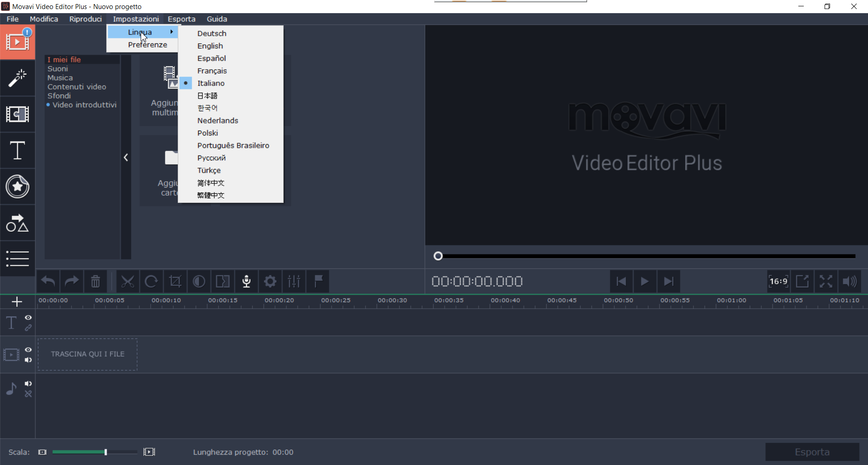Image resolution: width=868 pixels, height=465 pixels.
Task: Open the Export frame icon in player
Action: click(x=802, y=282)
